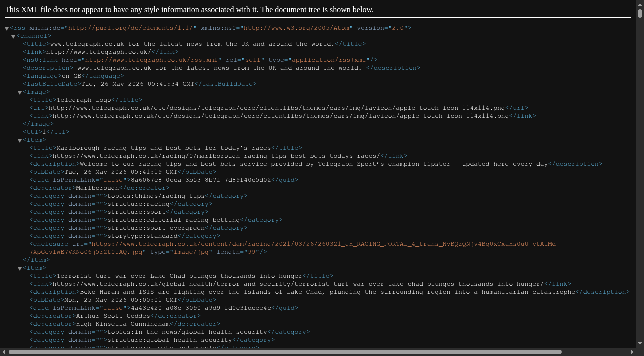Image resolution: width=644 pixels, height=356 pixels.
Task: Click the ttl value line
Action: [46, 132]
